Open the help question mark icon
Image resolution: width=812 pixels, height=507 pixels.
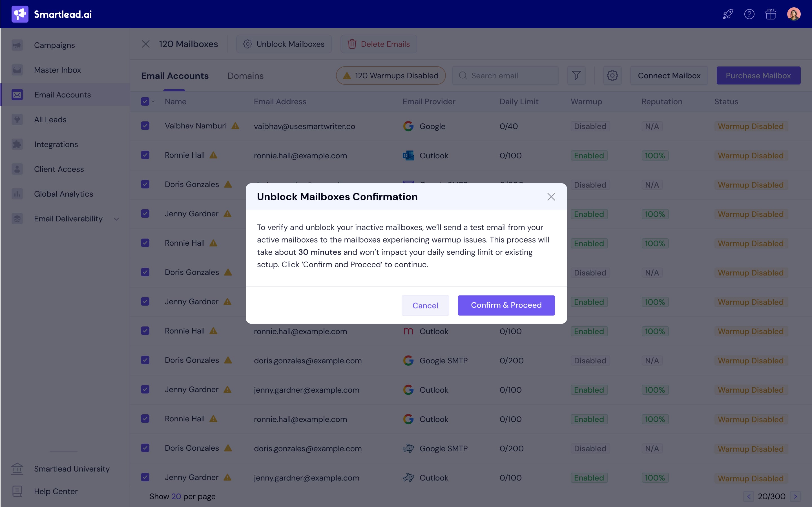click(749, 14)
